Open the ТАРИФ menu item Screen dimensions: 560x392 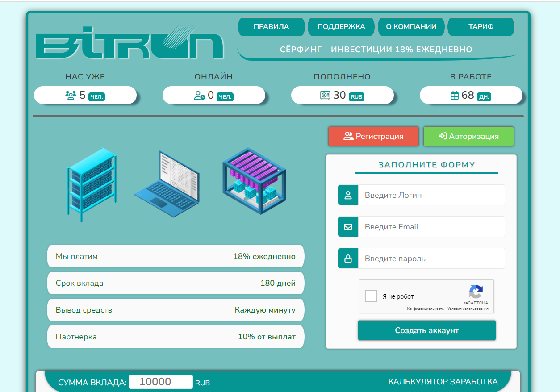(x=481, y=27)
